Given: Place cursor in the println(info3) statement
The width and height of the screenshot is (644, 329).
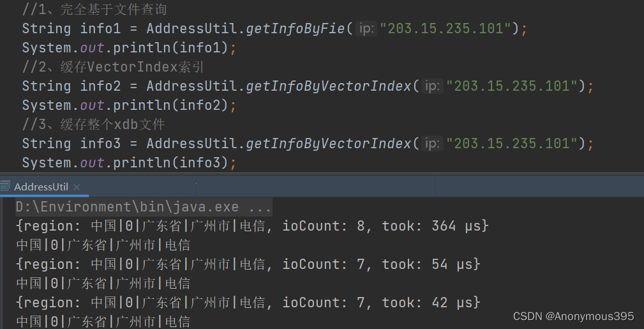Looking at the screenshot, I should click(130, 164).
